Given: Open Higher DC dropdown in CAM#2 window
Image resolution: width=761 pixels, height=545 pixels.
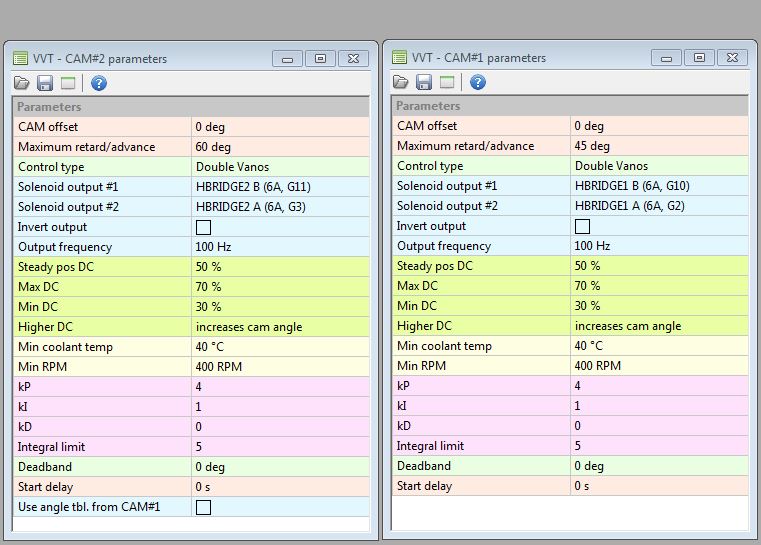Looking at the screenshot, I should click(x=279, y=327).
